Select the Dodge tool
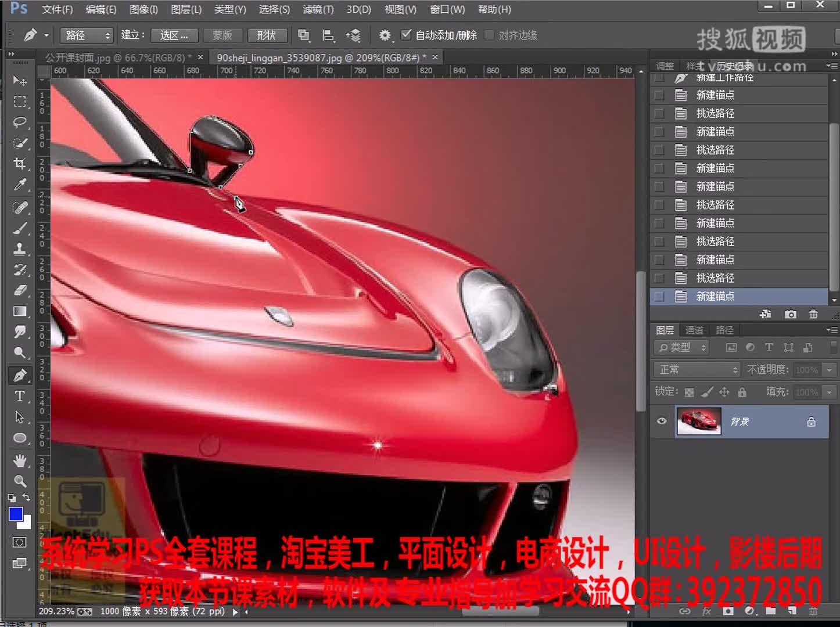 point(20,353)
